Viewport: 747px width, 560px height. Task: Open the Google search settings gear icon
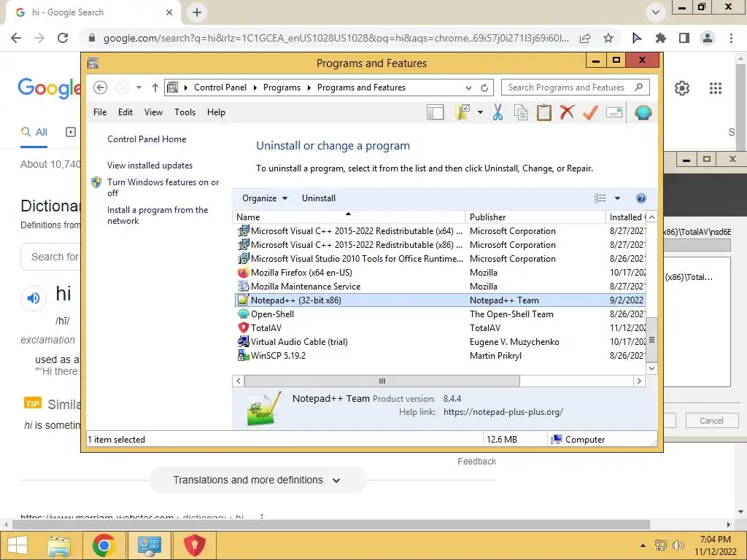coord(682,88)
